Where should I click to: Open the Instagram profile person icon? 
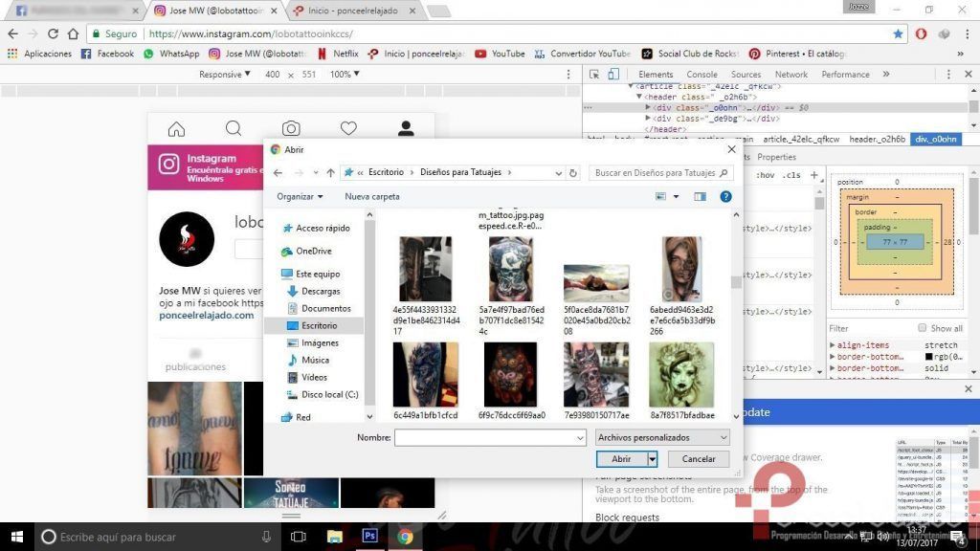406,129
